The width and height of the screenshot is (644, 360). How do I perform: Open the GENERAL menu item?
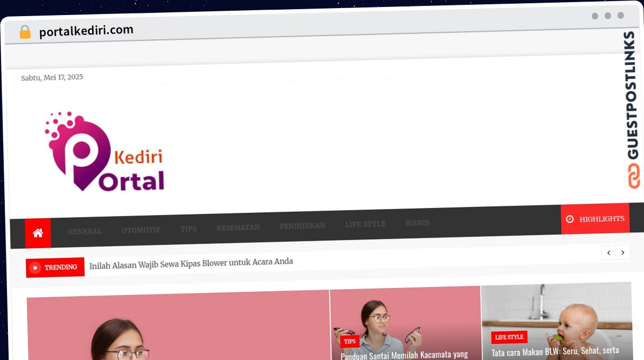[85, 232]
